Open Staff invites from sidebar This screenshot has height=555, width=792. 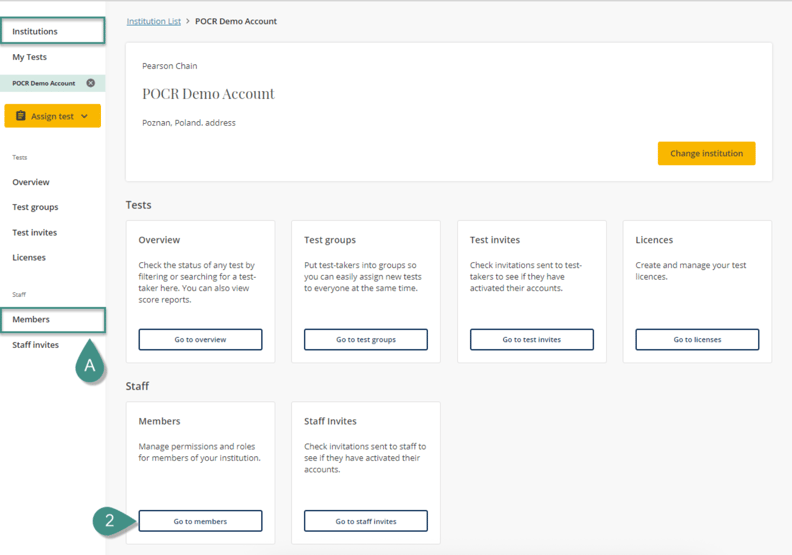click(35, 344)
